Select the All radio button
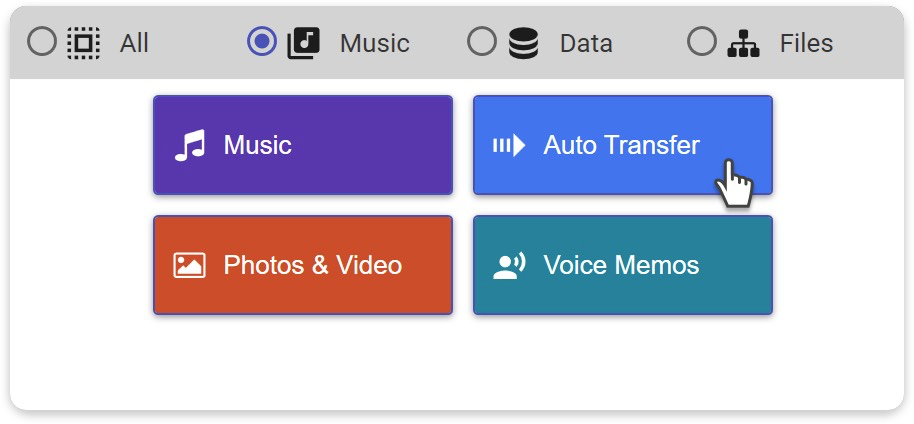Image resolution: width=914 pixels, height=424 pixels. (42, 42)
